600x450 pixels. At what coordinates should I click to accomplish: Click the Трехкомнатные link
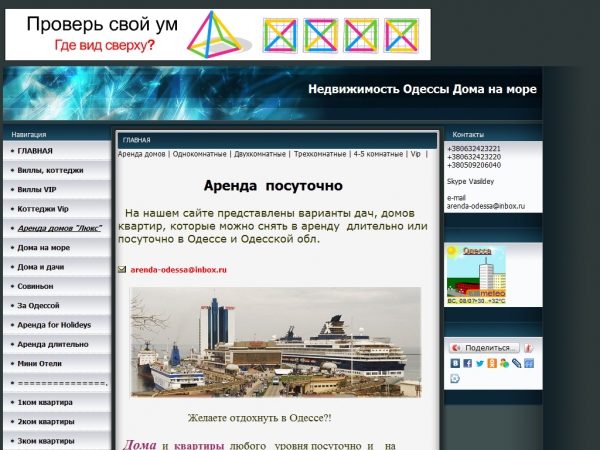[320, 154]
